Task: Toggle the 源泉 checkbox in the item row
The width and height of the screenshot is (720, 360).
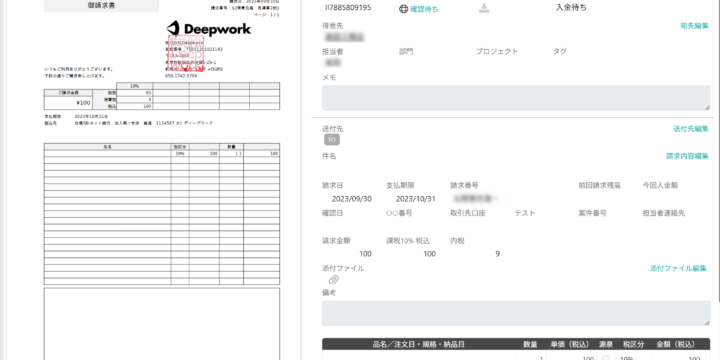Action: (606, 357)
